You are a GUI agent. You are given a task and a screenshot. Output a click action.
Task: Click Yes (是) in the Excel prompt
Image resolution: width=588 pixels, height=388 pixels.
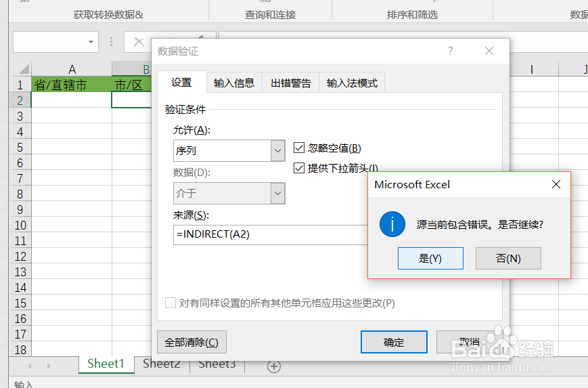(x=430, y=258)
